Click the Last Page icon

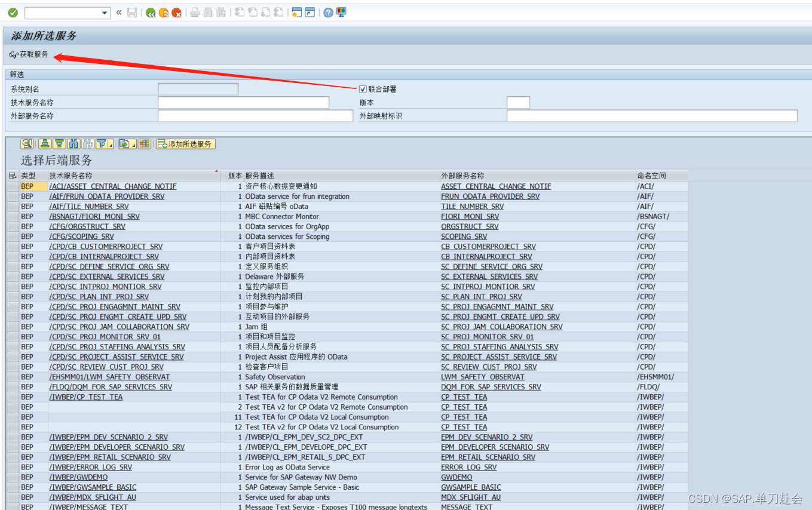pos(278,13)
